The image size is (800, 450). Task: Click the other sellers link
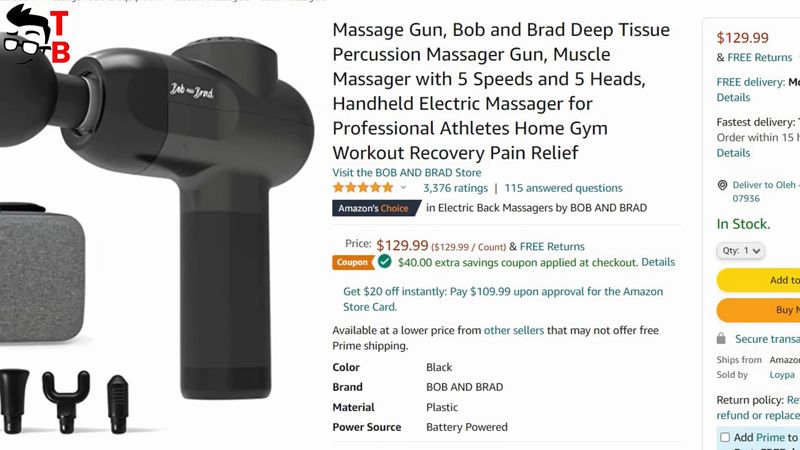(x=514, y=330)
